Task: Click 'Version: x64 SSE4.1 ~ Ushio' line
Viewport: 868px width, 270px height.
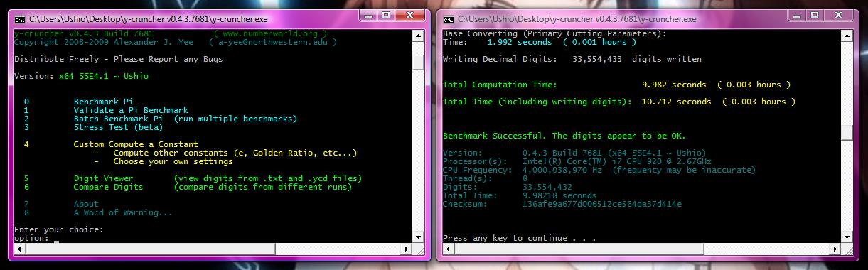Action: click(81, 76)
